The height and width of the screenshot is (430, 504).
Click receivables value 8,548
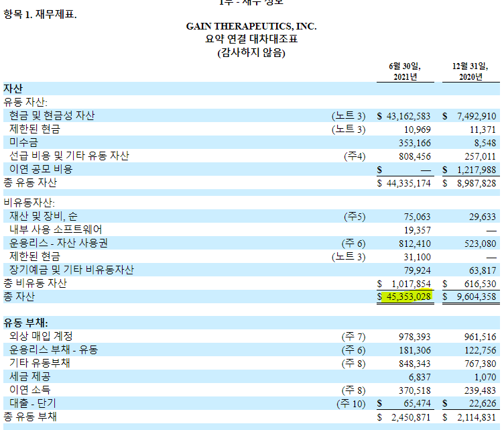[485, 143]
